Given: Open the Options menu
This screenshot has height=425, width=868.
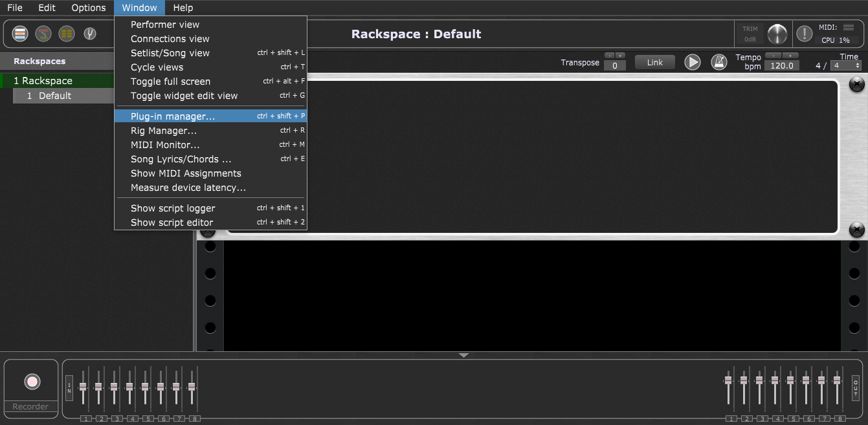Looking at the screenshot, I should [x=89, y=8].
